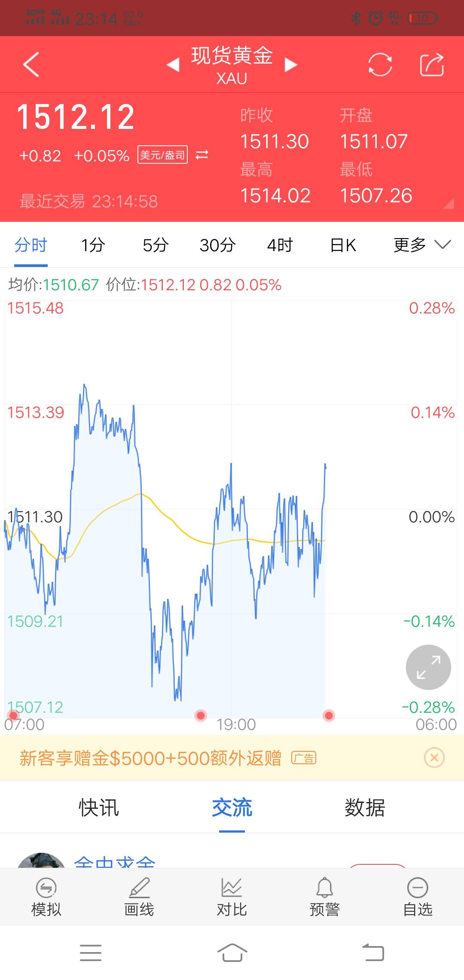This screenshot has height=980, width=464.
Task: Expand quote details corner triangle
Action: pyautogui.click(x=449, y=204)
